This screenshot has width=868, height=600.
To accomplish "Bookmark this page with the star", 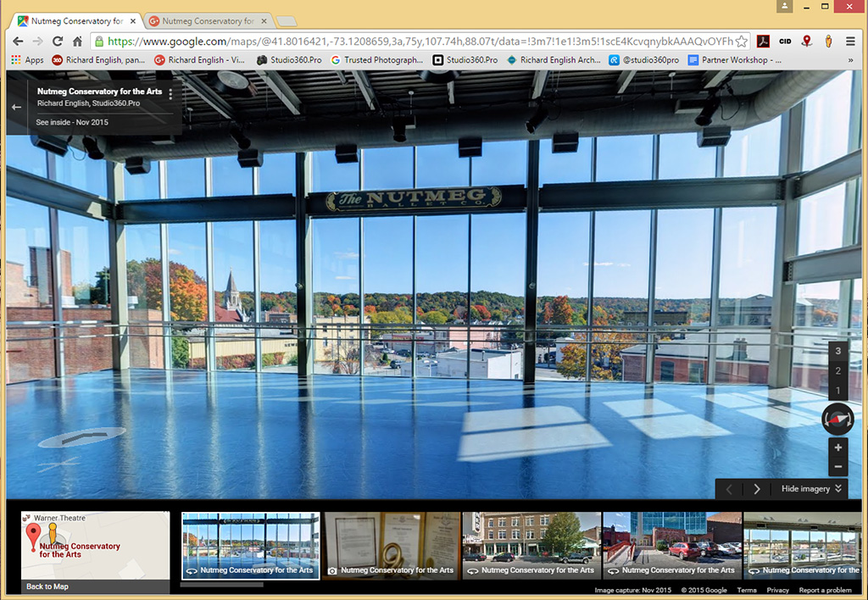I will [x=741, y=42].
